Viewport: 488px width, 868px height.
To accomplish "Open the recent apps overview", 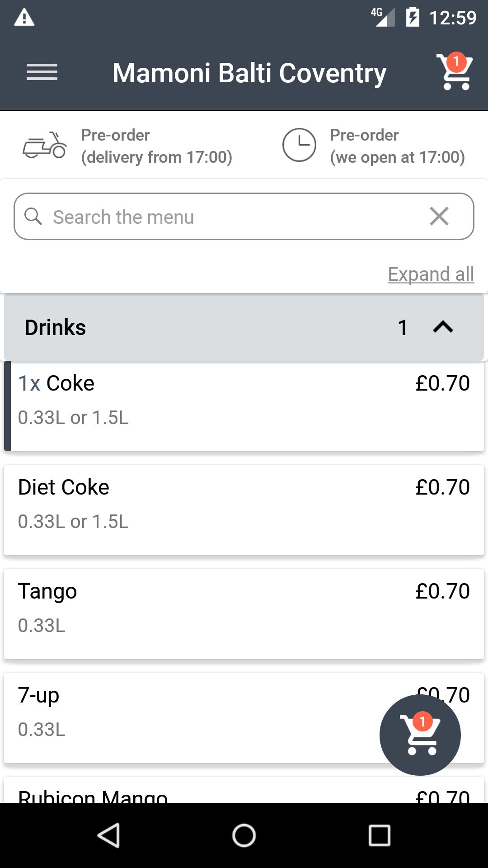I will tap(379, 835).
